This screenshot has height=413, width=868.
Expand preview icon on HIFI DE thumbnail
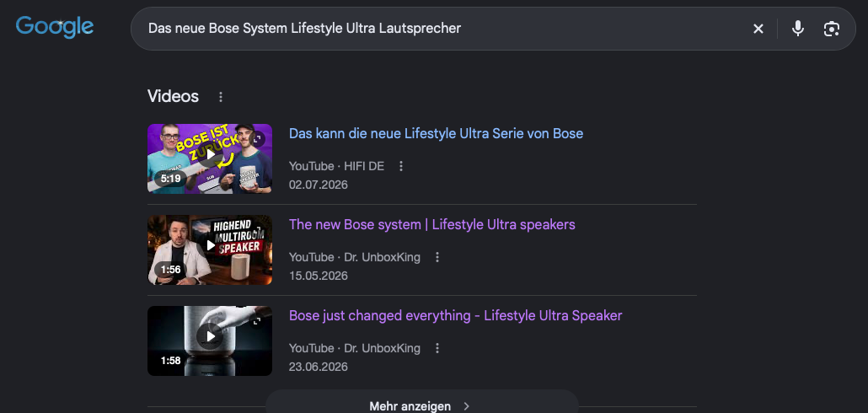point(256,138)
